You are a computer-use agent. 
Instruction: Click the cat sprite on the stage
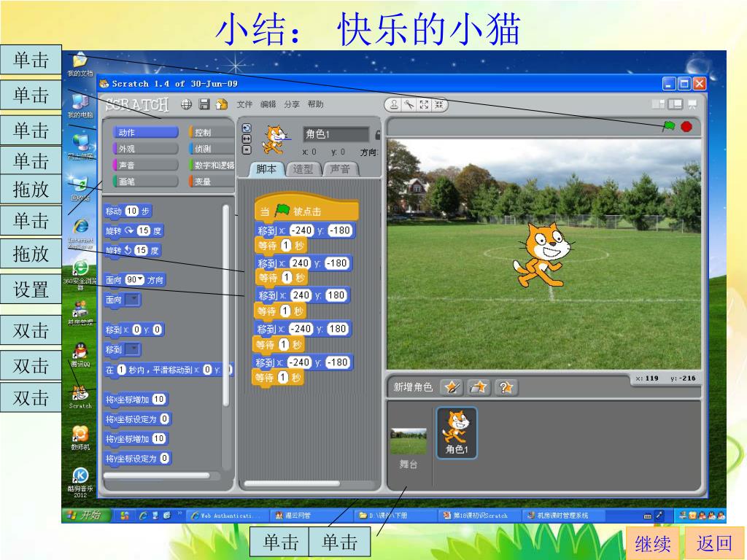543,254
